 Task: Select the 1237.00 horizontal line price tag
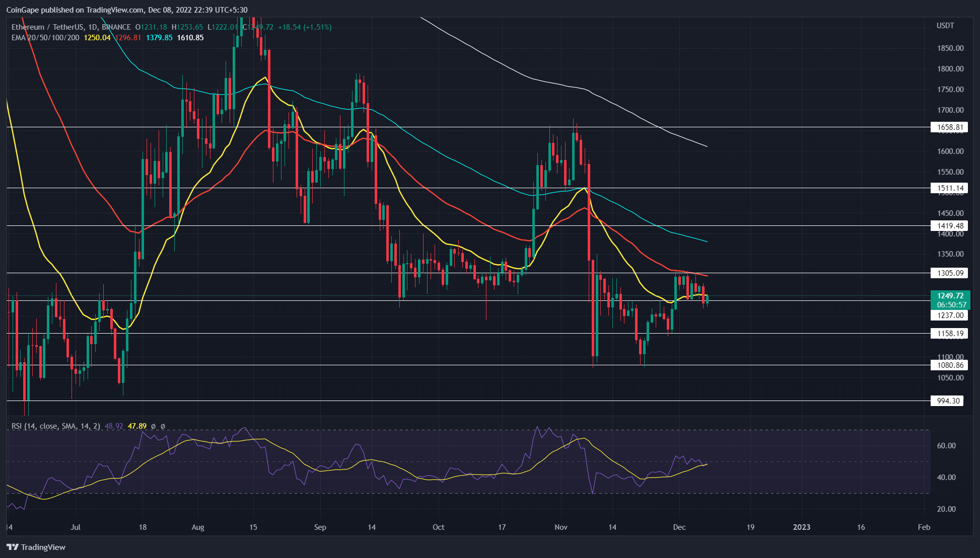click(950, 315)
